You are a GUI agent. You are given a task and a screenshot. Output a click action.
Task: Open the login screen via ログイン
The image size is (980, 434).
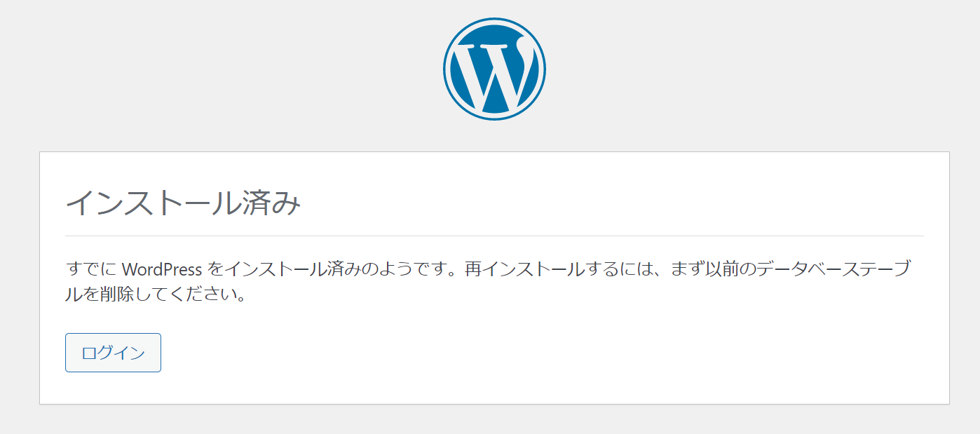[x=113, y=353]
